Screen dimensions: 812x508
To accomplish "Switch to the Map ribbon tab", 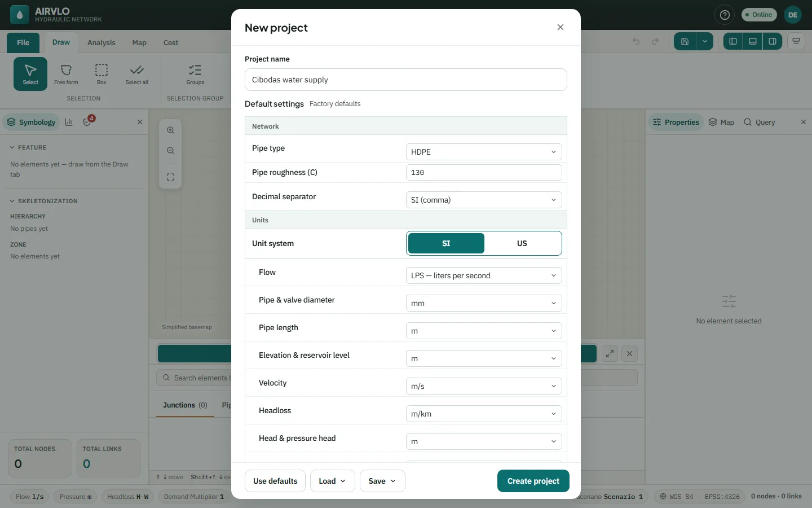I will (139, 42).
